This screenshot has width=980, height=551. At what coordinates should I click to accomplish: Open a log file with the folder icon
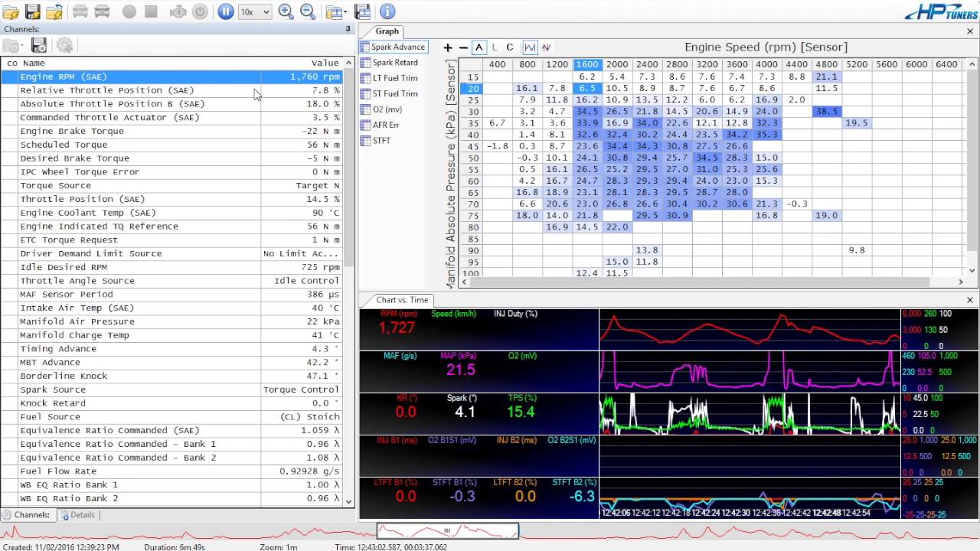(11, 11)
